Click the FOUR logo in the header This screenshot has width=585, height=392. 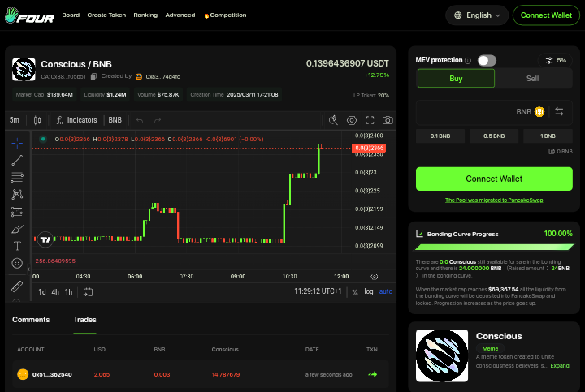tap(29, 15)
